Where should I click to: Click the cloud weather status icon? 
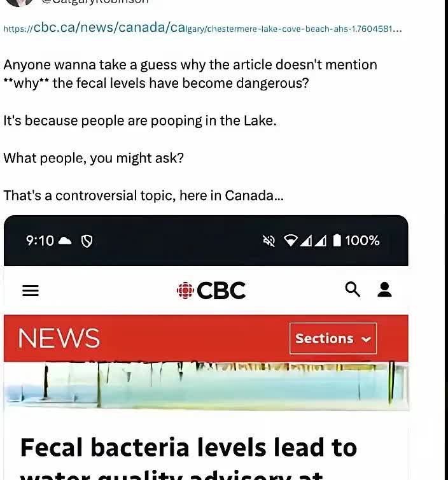65,241
